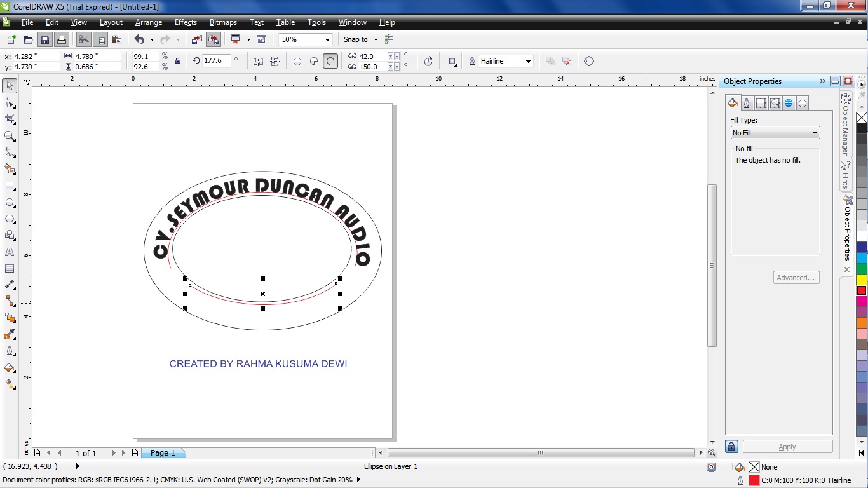Select the Connector tool

[x=10, y=301]
